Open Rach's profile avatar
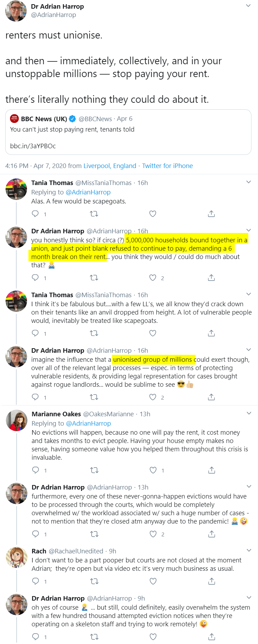 (x=17, y=557)
